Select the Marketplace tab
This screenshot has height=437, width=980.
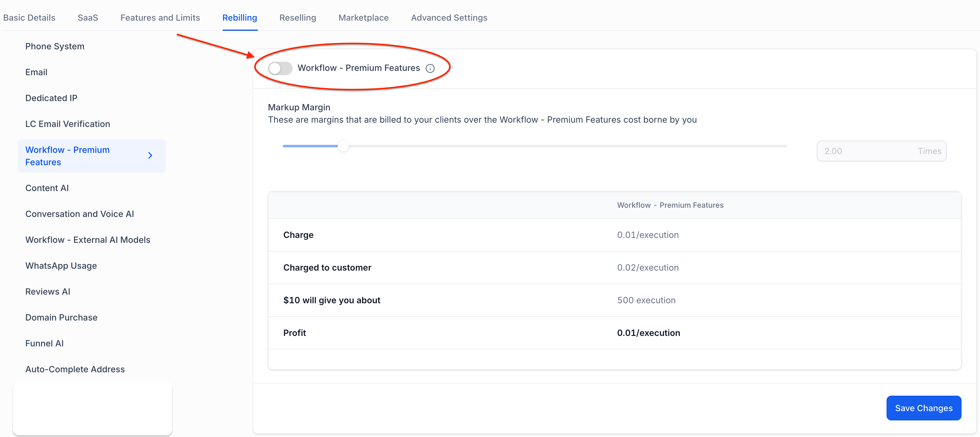(363, 18)
